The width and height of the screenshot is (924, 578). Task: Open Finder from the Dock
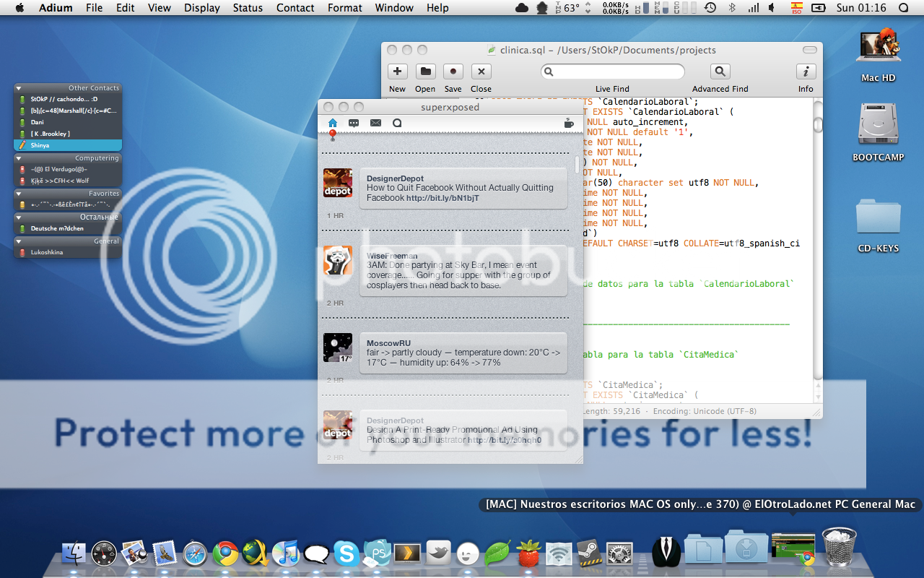[74, 553]
